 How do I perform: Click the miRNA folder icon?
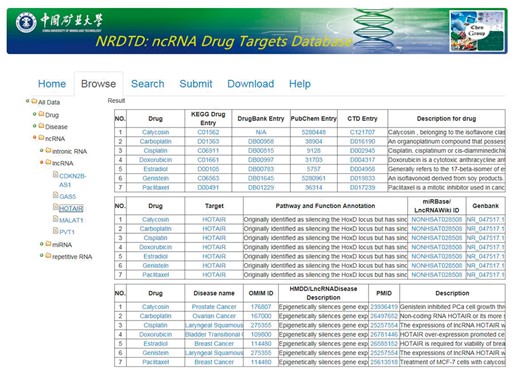tap(48, 244)
